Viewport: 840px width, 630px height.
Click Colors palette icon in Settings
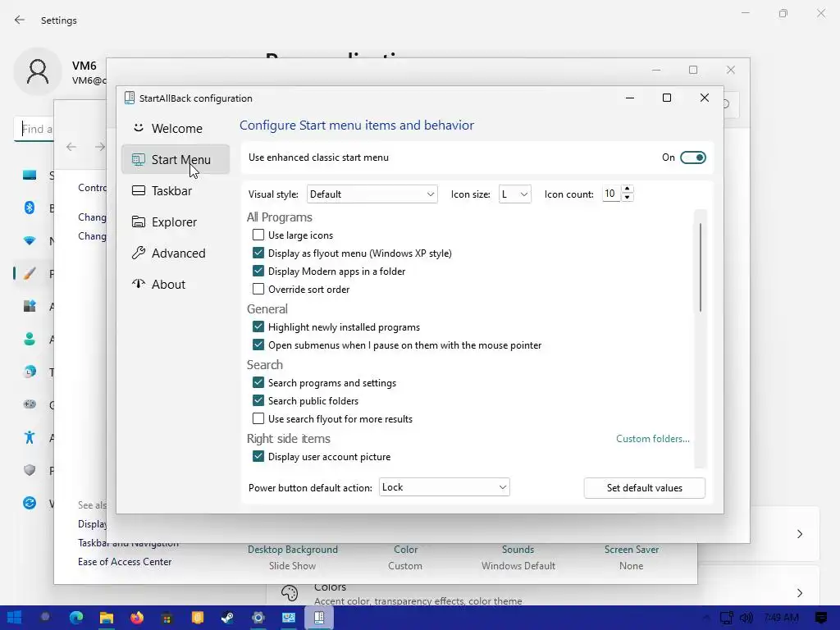point(290,593)
